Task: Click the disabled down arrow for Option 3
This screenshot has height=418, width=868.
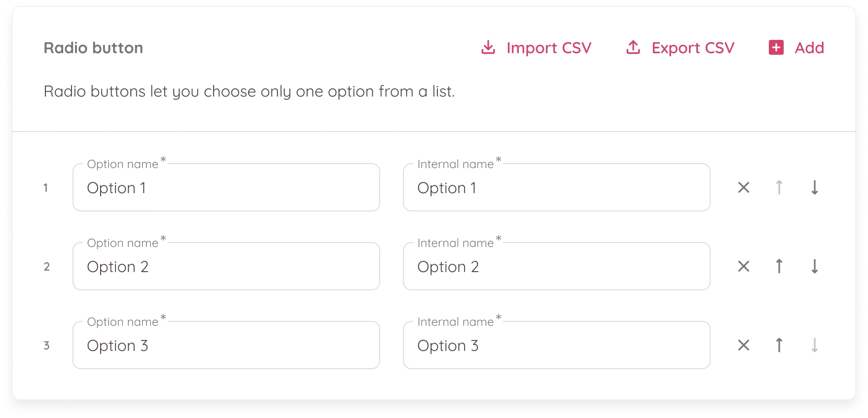Action: pyautogui.click(x=815, y=345)
